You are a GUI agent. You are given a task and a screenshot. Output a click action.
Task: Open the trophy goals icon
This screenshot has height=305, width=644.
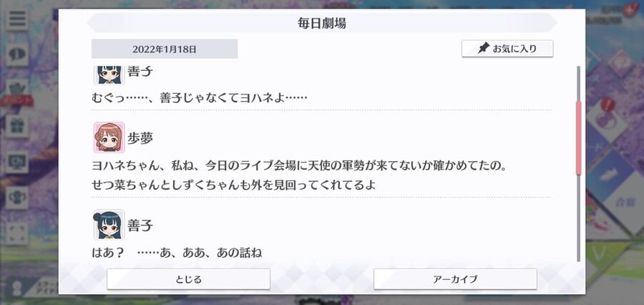pos(17,198)
